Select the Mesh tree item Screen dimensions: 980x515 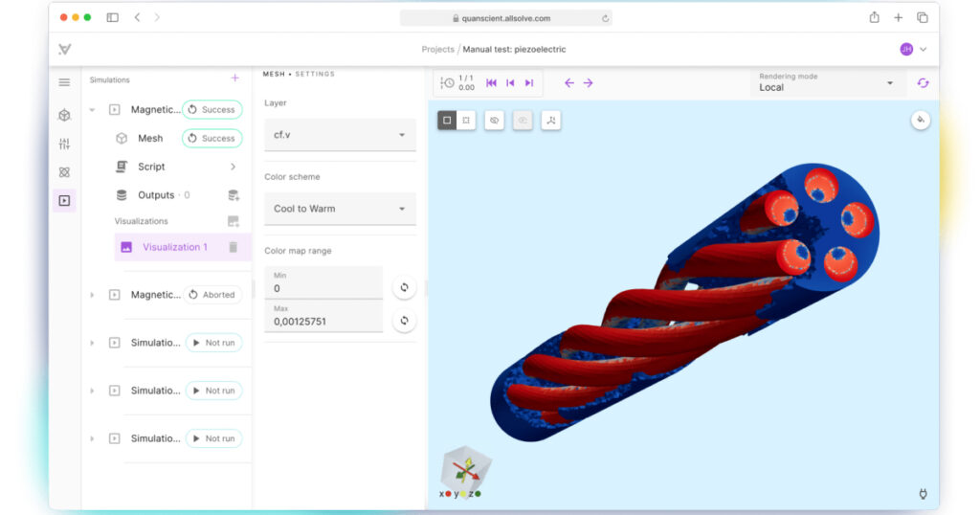150,138
